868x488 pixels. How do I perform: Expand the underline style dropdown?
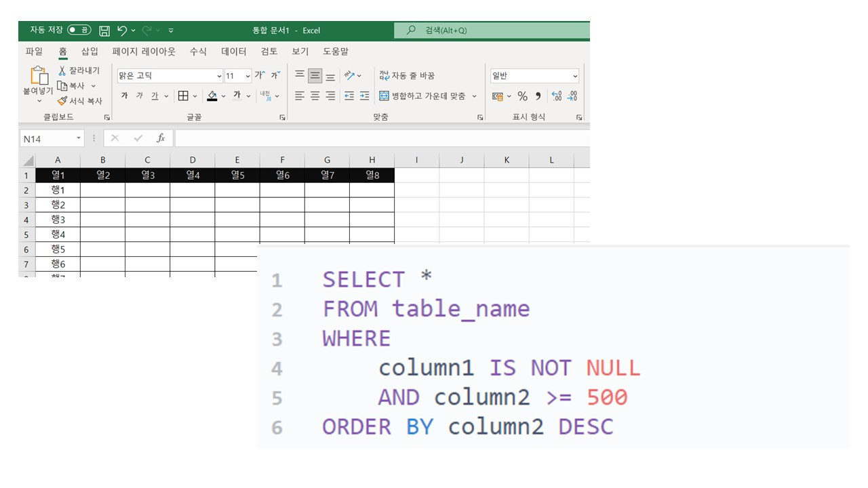coord(167,96)
